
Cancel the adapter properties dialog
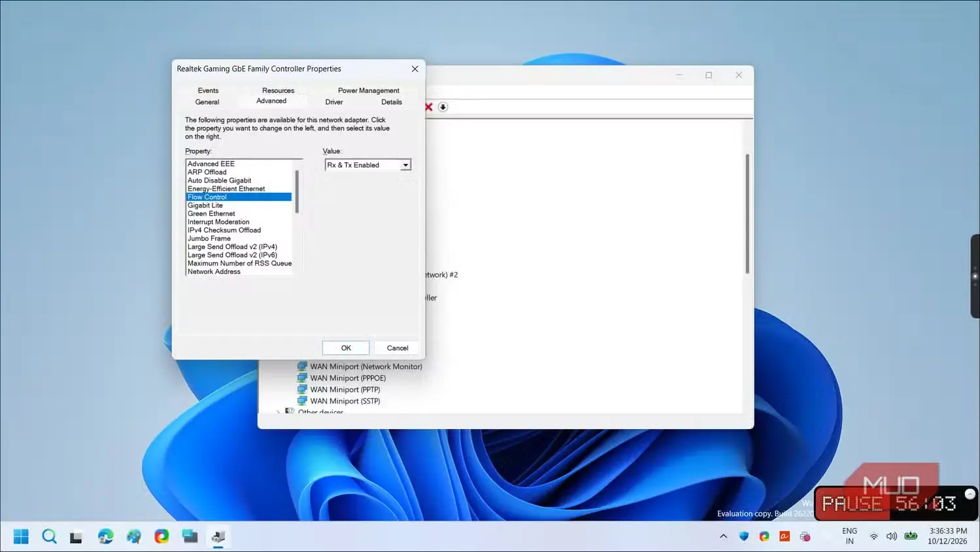(x=397, y=348)
